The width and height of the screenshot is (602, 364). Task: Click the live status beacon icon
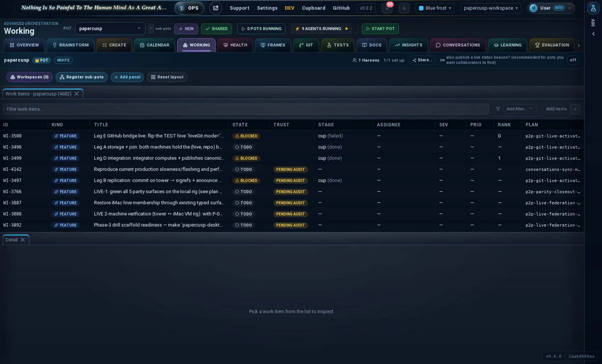[x=442, y=60]
